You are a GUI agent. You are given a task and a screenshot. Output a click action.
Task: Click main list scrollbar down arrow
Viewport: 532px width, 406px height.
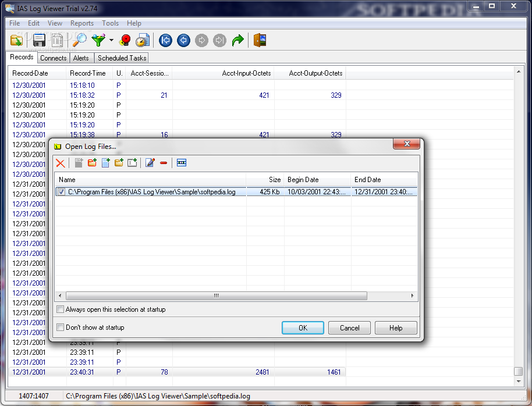519,382
